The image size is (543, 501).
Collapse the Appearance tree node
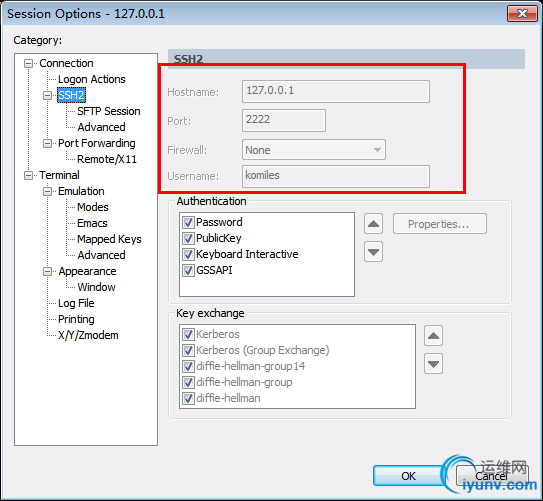coord(47,271)
